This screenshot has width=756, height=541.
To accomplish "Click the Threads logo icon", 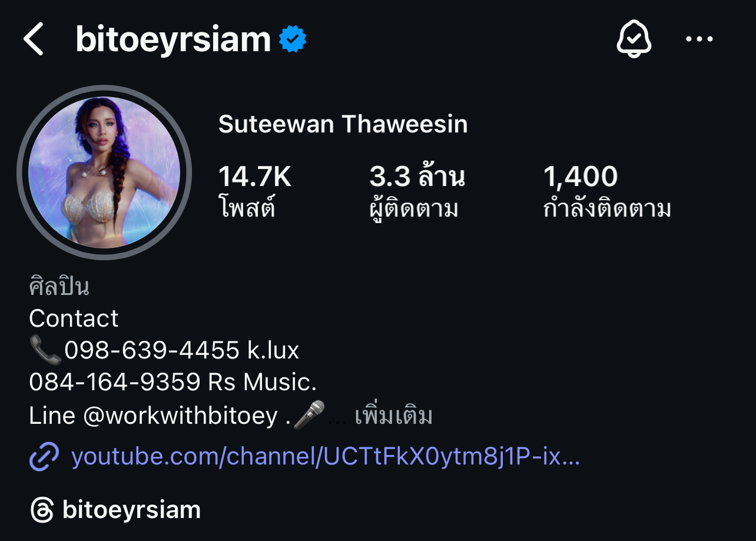I will click(42, 510).
